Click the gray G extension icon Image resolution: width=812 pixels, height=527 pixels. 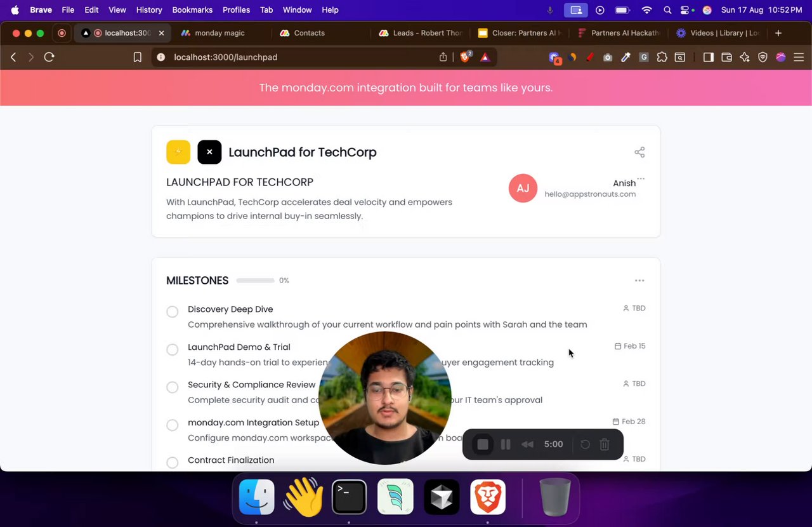tap(644, 57)
